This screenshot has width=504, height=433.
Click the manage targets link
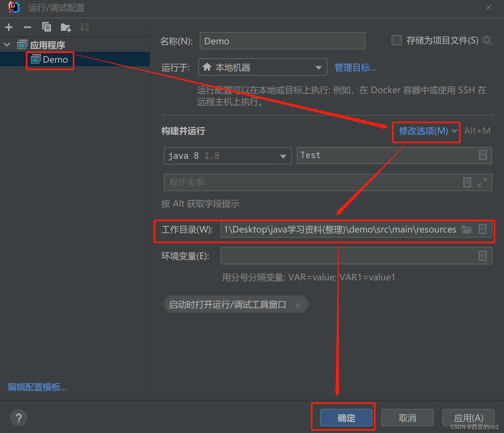356,68
